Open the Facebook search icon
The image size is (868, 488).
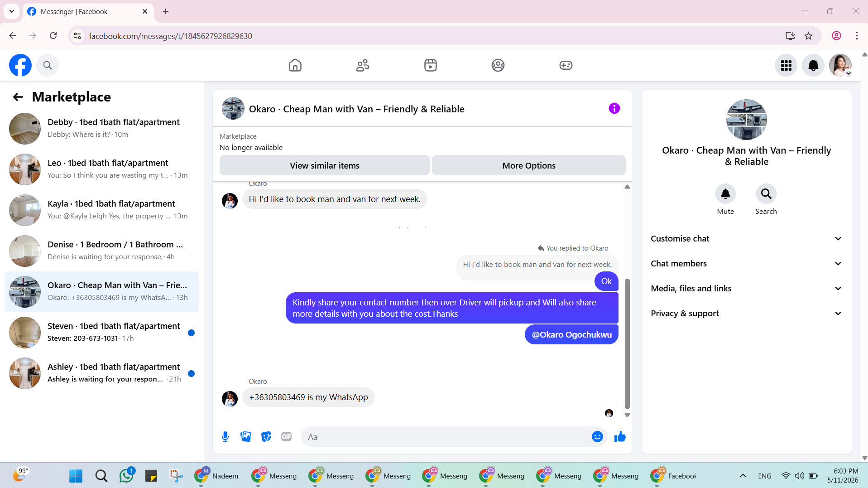(48, 65)
